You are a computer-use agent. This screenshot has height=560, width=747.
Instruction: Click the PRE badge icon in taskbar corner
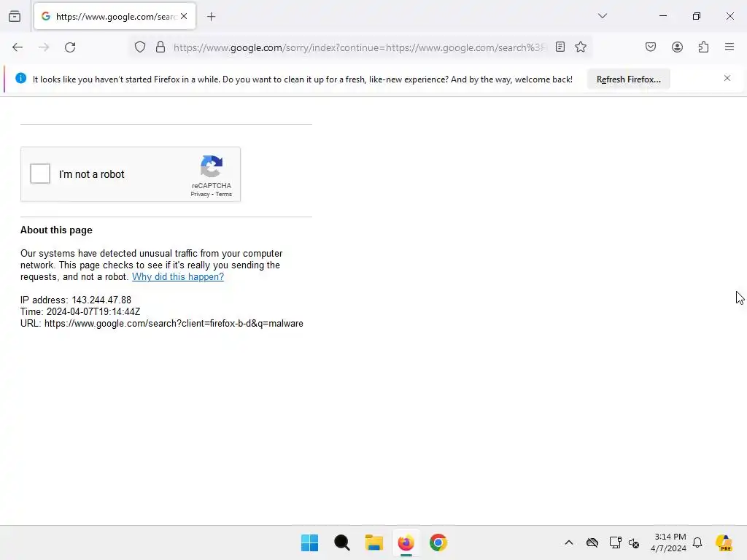pyautogui.click(x=724, y=542)
